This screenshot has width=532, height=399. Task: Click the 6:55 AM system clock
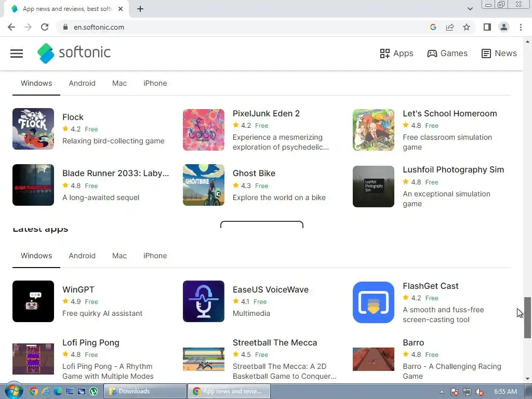click(x=505, y=392)
